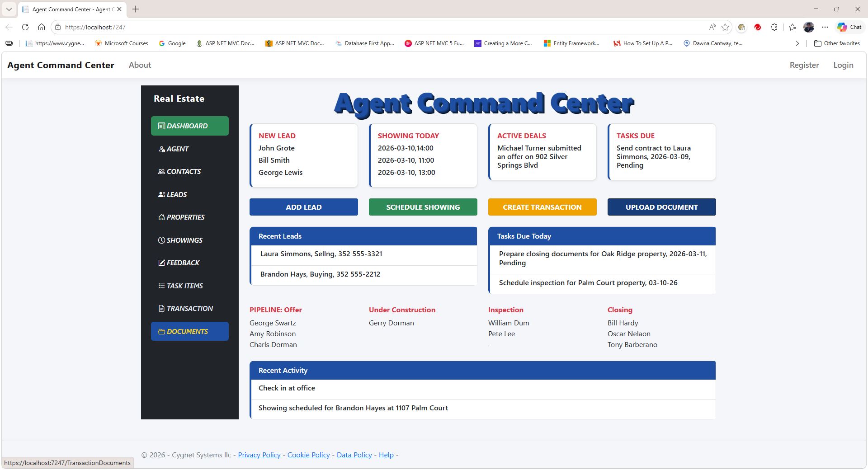Select Leads in the sidebar
The image size is (868, 470).
coord(176,194)
